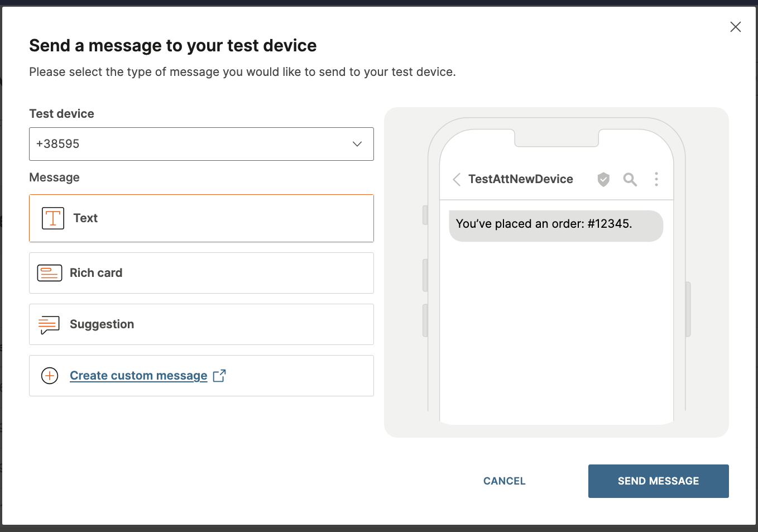Select the Text message type icon
758x532 pixels.
pyautogui.click(x=52, y=218)
